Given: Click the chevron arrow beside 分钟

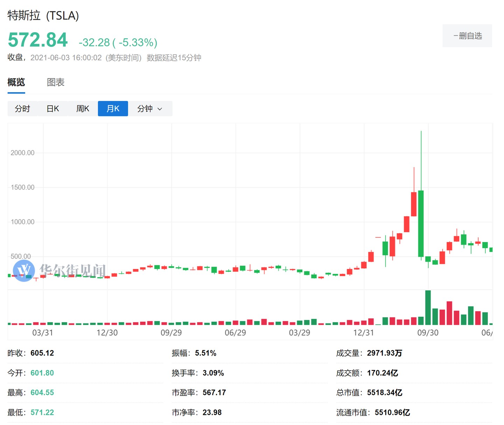Looking at the screenshot, I should point(160,109).
